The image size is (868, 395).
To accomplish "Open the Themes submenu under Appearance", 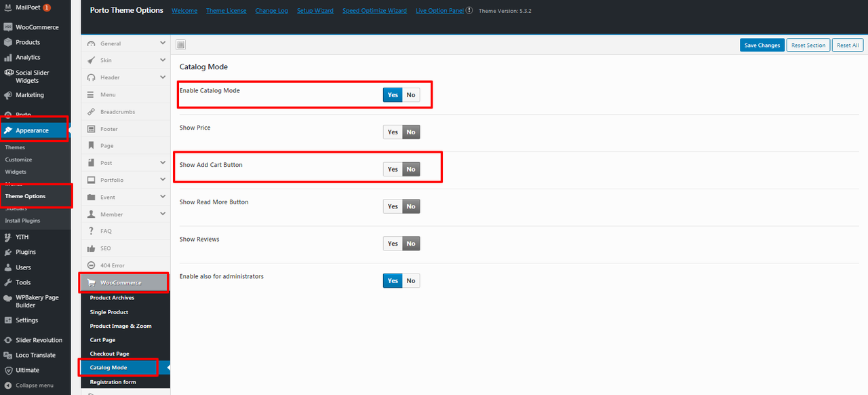I will pos(15,147).
